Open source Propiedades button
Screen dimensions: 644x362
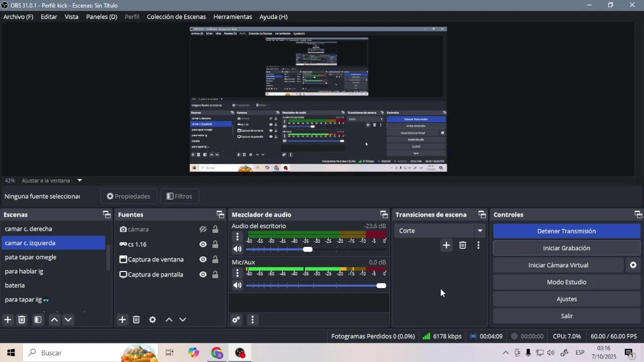coord(128,196)
